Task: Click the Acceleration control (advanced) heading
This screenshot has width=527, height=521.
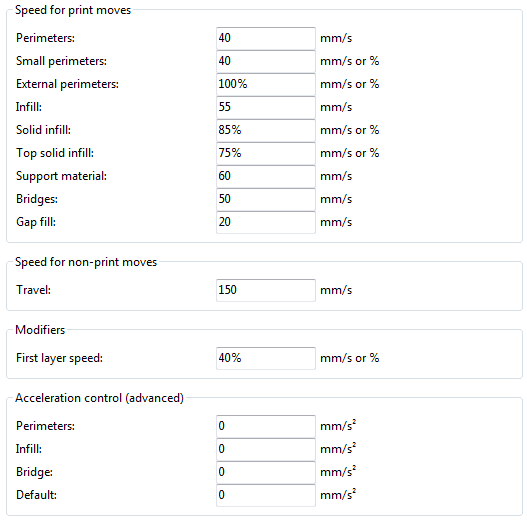Action: 99,398
